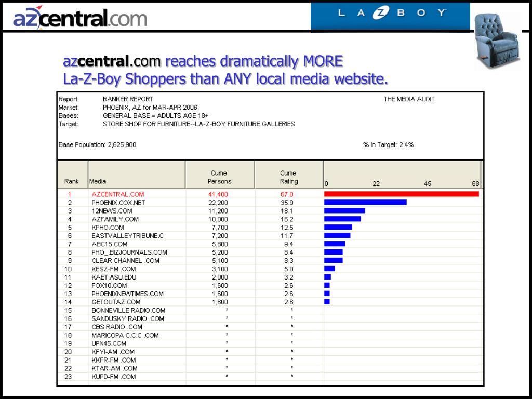Click the SANDUSKY RADIO .COM entry
This screenshot has width=532, height=399.
tap(128, 318)
